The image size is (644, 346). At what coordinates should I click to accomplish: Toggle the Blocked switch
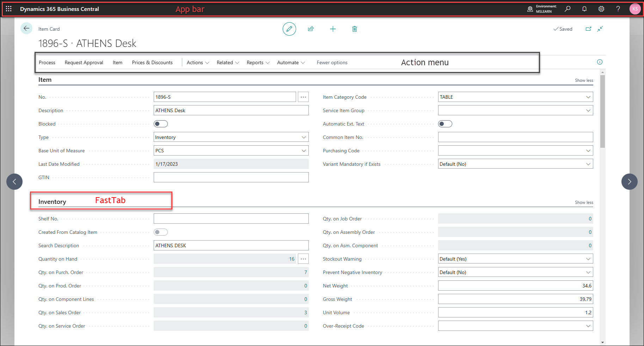(161, 124)
